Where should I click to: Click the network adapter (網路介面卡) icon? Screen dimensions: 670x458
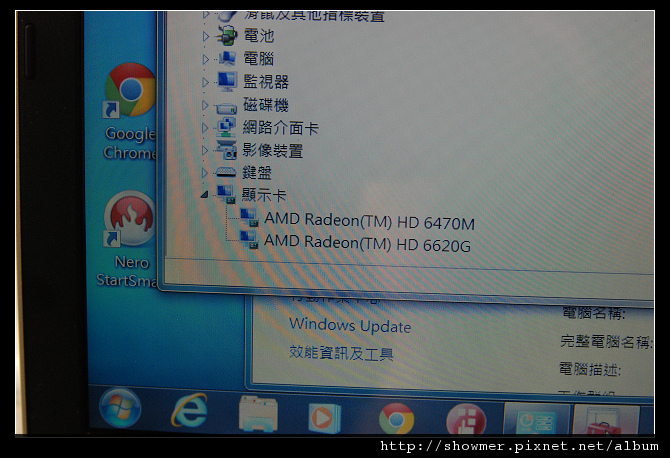tap(226, 127)
